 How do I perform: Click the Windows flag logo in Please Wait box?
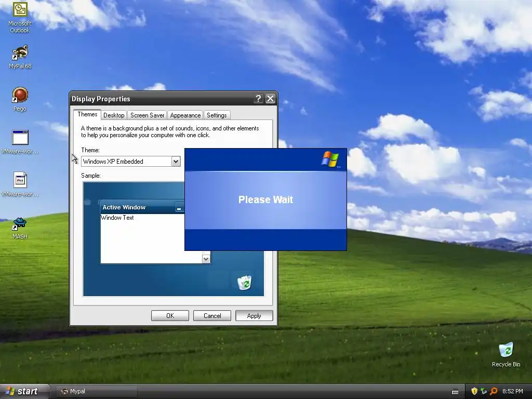330,159
